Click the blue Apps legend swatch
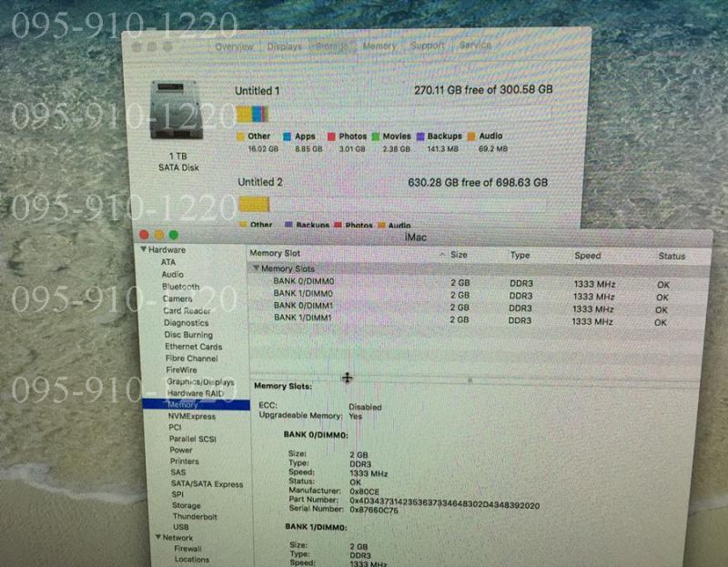The image size is (728, 567). [287, 137]
